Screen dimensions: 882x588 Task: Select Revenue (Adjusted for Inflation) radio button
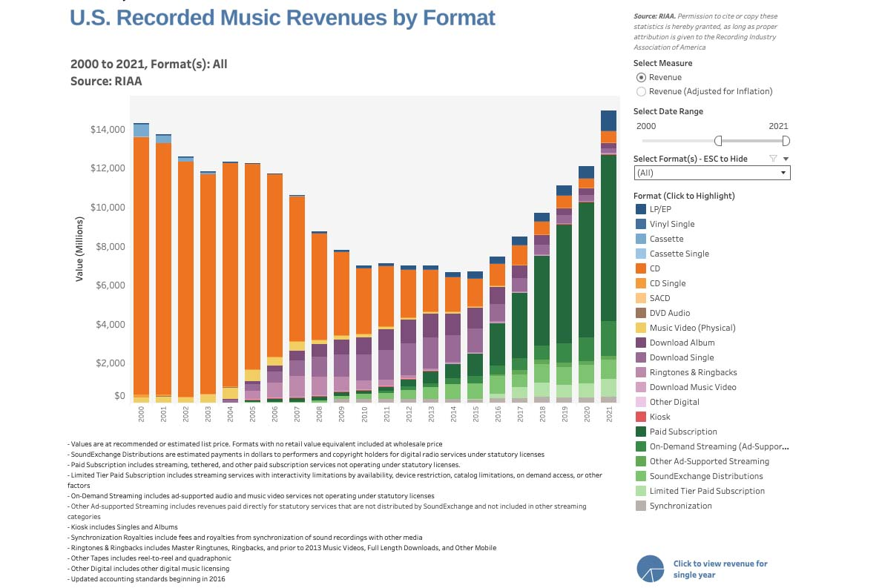point(641,92)
